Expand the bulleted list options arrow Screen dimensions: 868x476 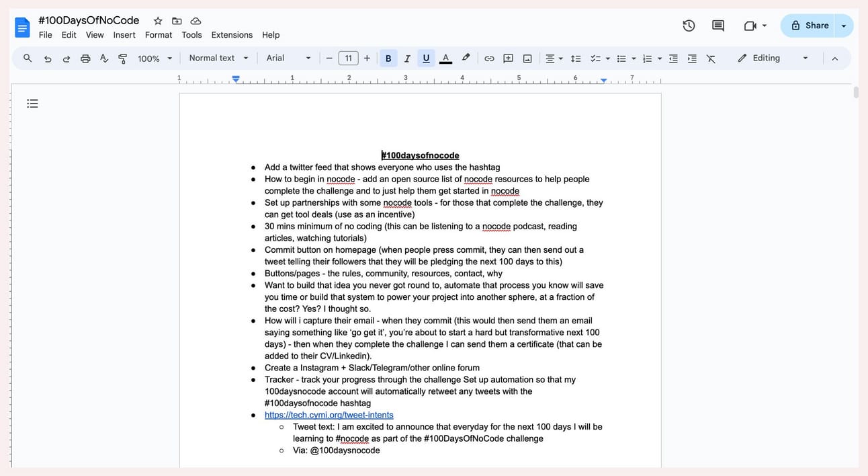[634, 58]
